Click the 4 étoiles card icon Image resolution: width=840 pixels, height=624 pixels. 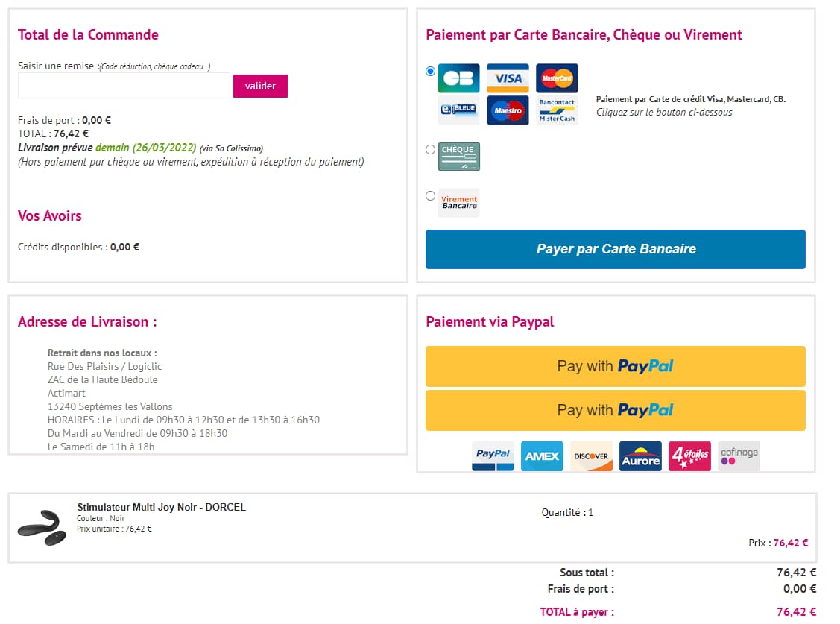(x=689, y=456)
